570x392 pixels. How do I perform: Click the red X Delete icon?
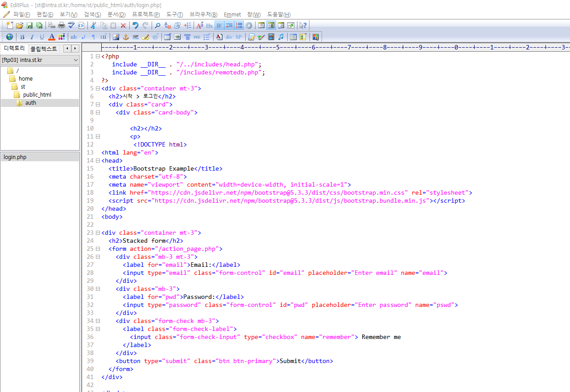click(x=123, y=25)
